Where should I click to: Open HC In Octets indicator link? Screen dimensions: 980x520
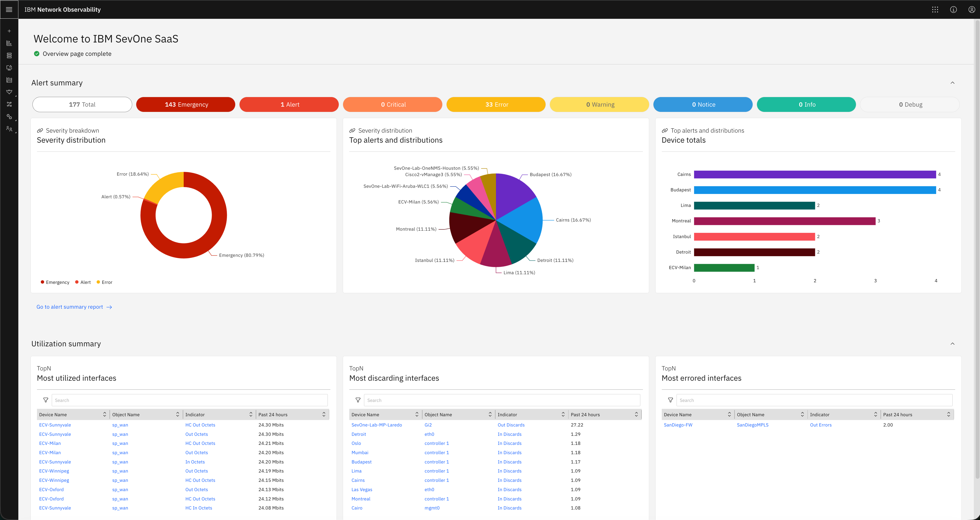click(198, 508)
